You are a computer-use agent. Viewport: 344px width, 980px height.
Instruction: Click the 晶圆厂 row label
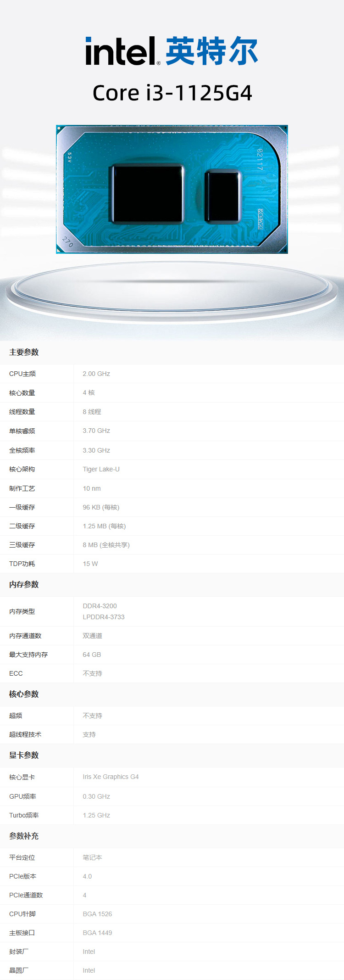(19, 970)
